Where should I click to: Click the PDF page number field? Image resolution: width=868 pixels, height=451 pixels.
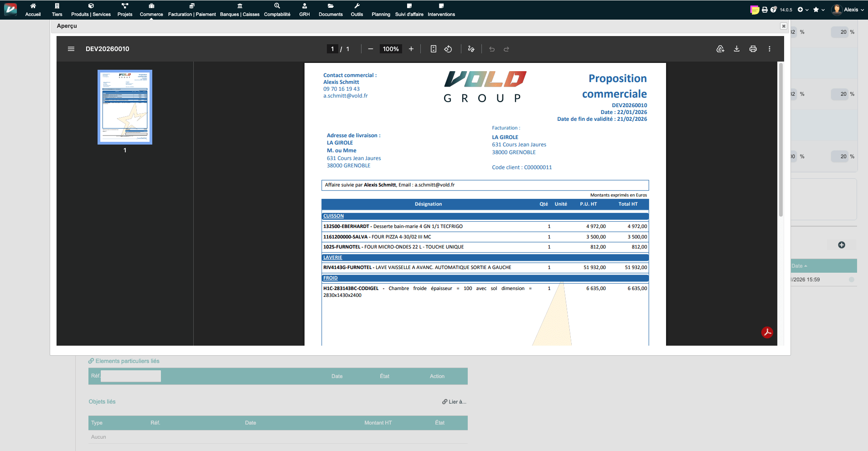point(332,49)
